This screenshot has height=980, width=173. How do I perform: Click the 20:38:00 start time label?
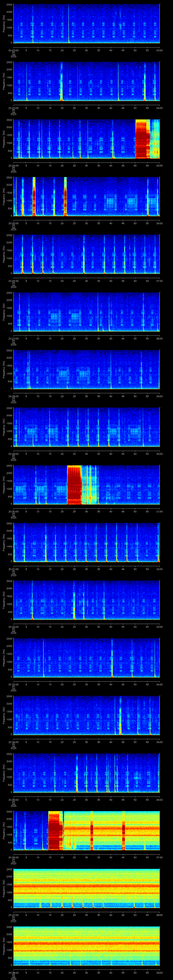[x=14, y=972]
